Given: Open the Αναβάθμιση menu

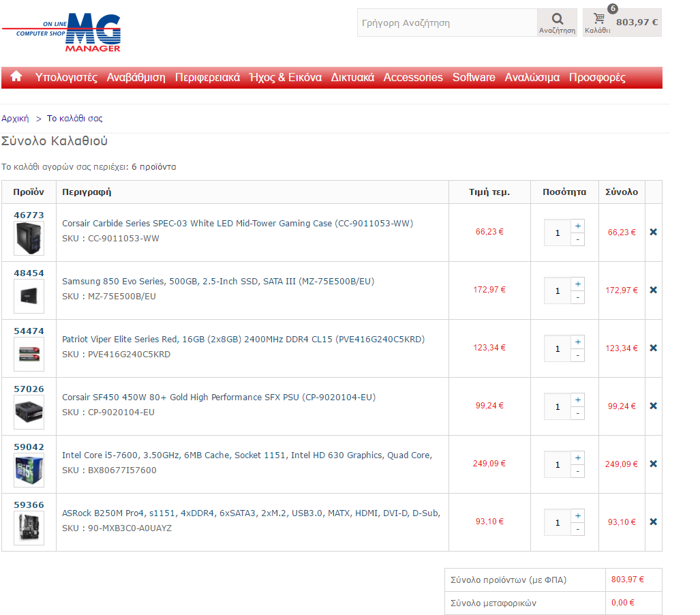Looking at the screenshot, I should click(136, 77).
